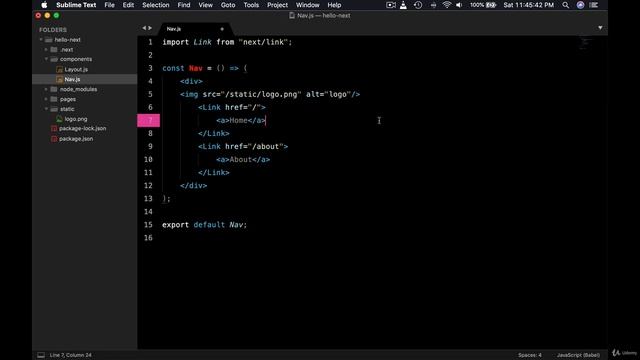Click line number 15 in the gutter
This screenshot has height=360, width=640.
pos(148,225)
